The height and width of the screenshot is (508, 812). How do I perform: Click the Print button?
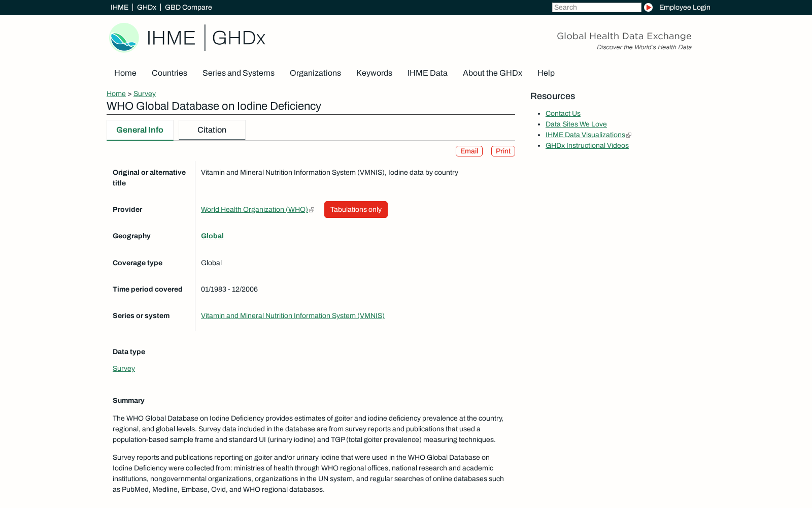pyautogui.click(x=503, y=151)
